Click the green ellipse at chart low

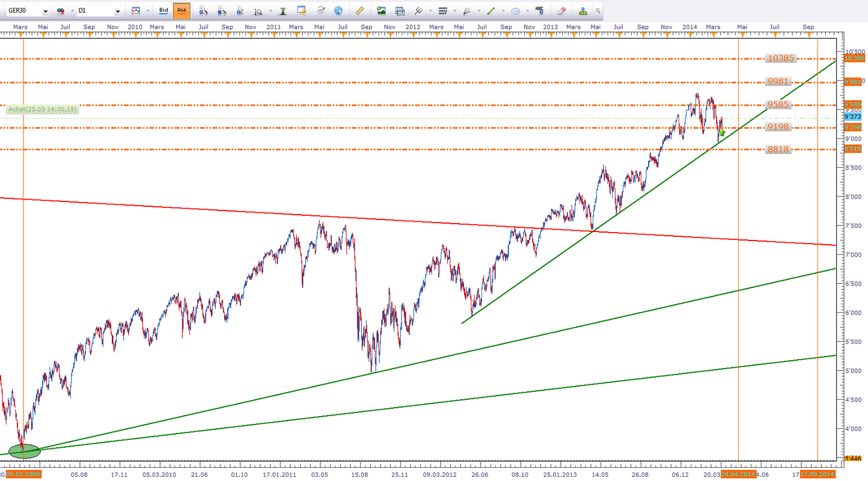[24, 450]
